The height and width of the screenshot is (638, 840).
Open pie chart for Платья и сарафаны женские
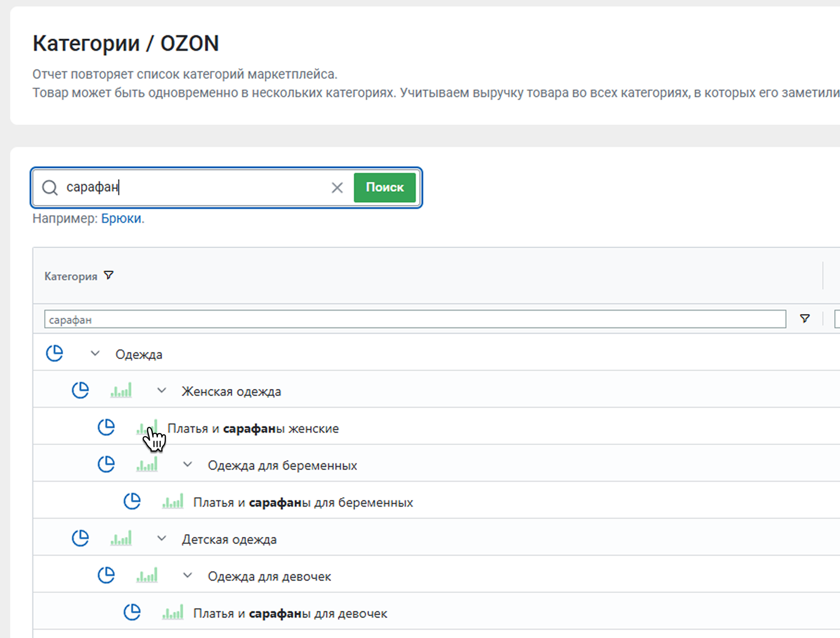click(x=106, y=428)
